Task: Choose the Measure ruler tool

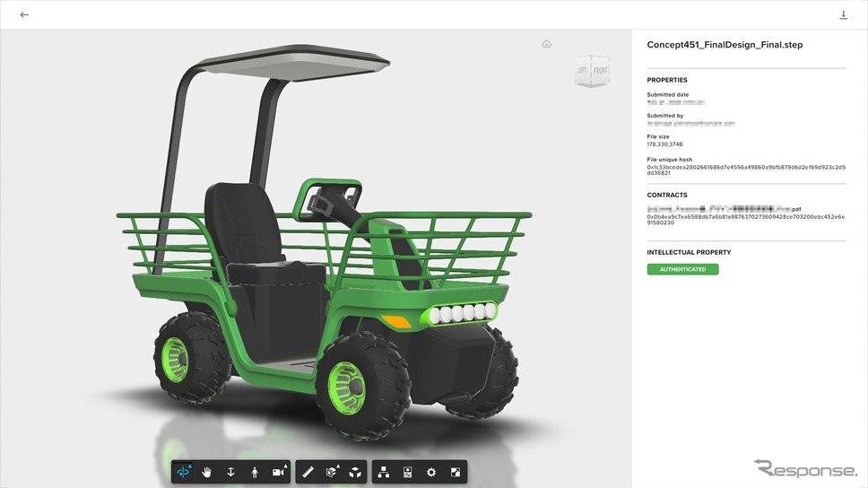Action: (308, 472)
